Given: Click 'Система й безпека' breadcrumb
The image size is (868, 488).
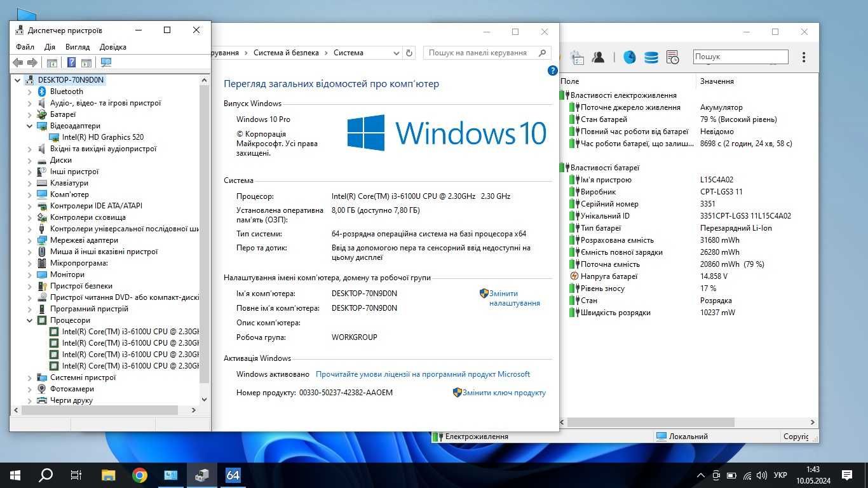Looking at the screenshot, I should pyautogui.click(x=286, y=53).
